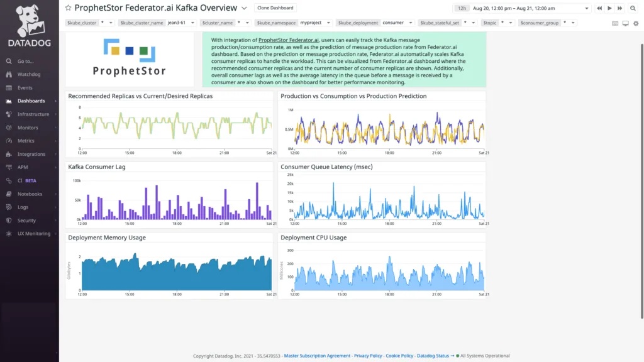Toggle the star option for kube_cluster variable
Image resolution: width=644 pixels, height=362 pixels.
point(102,22)
